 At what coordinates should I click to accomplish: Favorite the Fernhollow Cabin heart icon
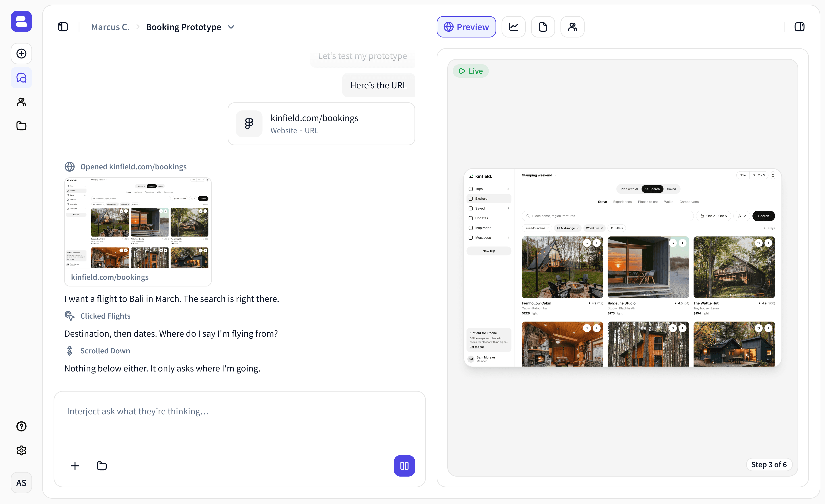(x=587, y=243)
